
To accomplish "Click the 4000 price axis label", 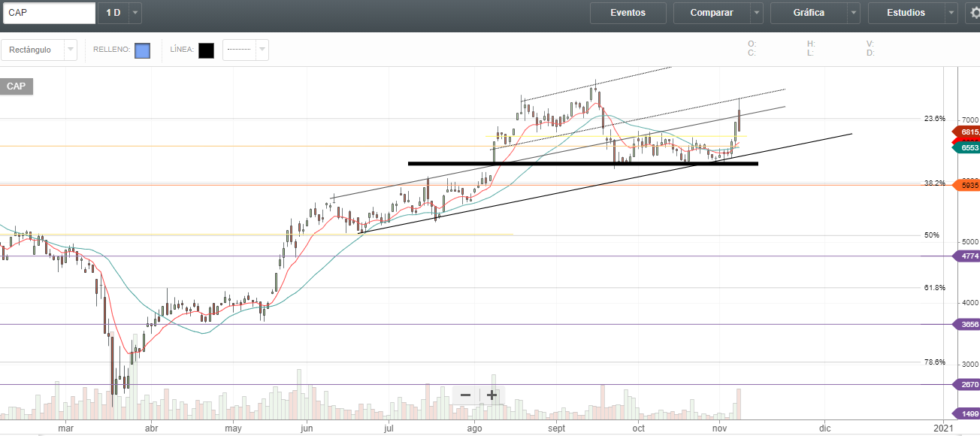I will coord(970,302).
